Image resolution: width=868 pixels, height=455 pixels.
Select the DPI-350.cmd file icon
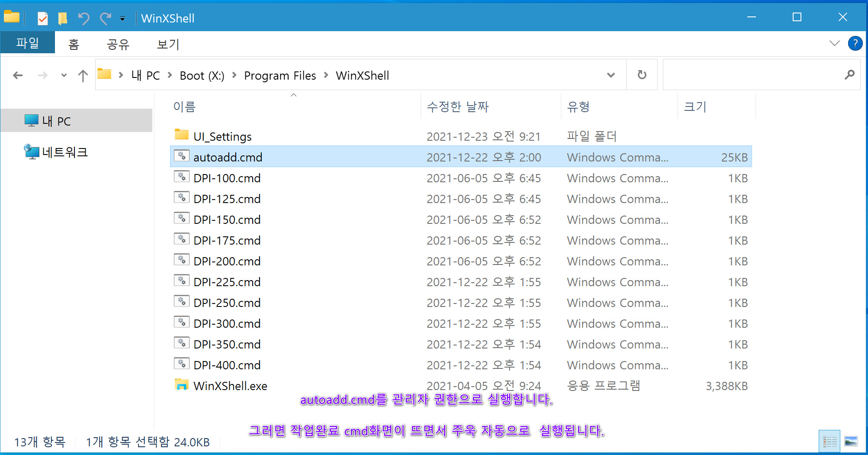coord(182,343)
